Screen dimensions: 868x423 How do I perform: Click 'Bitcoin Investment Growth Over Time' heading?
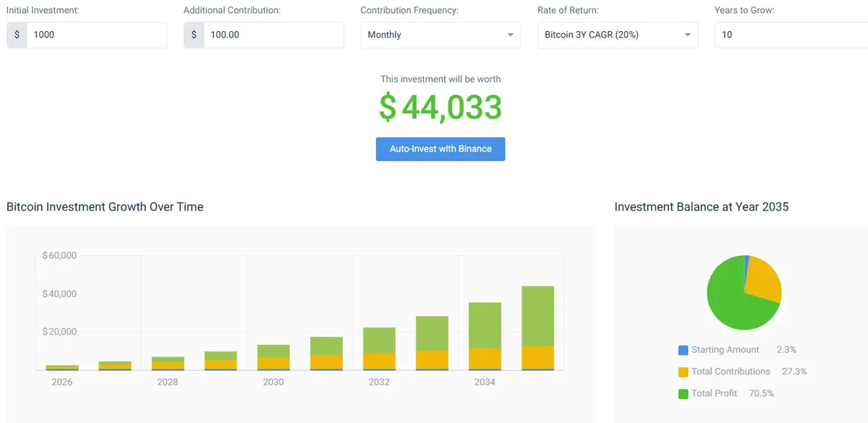tap(105, 207)
